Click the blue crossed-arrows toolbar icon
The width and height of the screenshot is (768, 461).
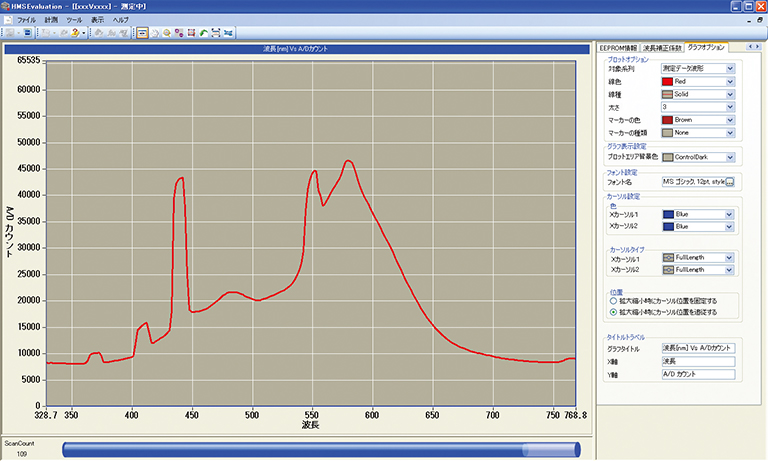pyautogui.click(x=228, y=33)
